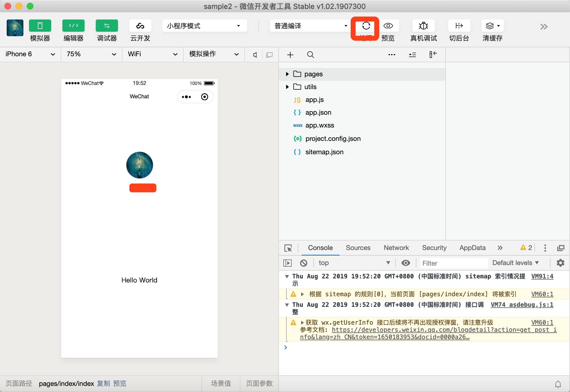Switch to the Security tab
This screenshot has width=570, height=392.
434,248
